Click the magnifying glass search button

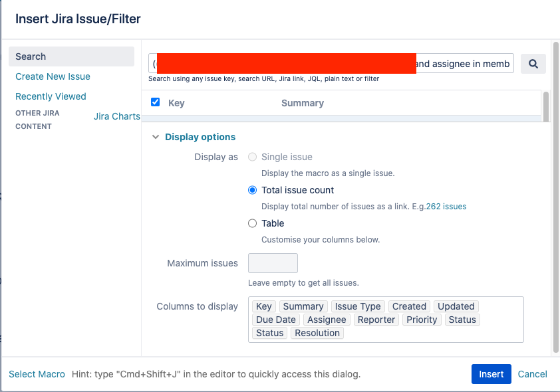[x=533, y=64]
